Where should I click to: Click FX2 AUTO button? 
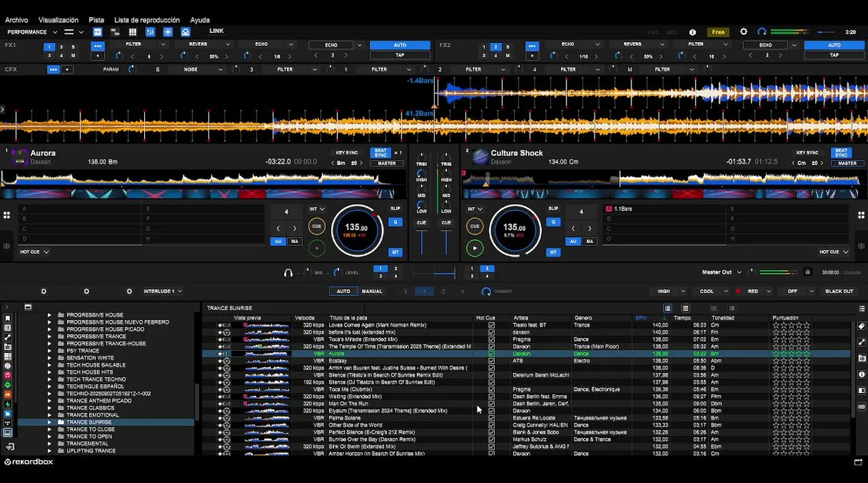[x=834, y=45]
